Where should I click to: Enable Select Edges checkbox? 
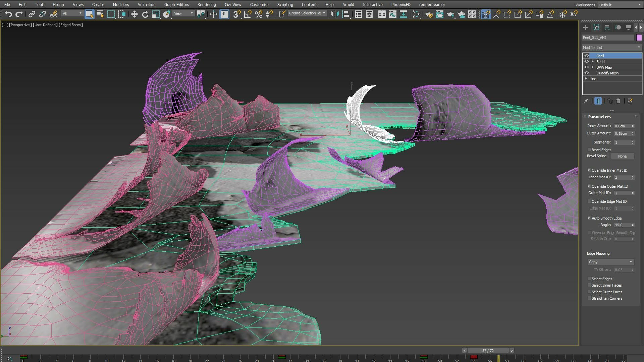(589, 279)
